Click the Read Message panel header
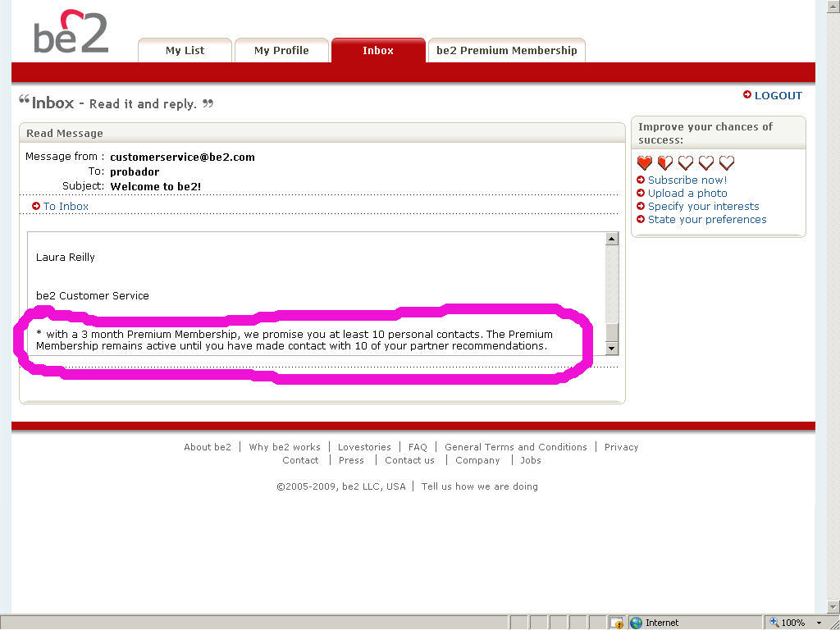840x630 pixels. (322, 133)
